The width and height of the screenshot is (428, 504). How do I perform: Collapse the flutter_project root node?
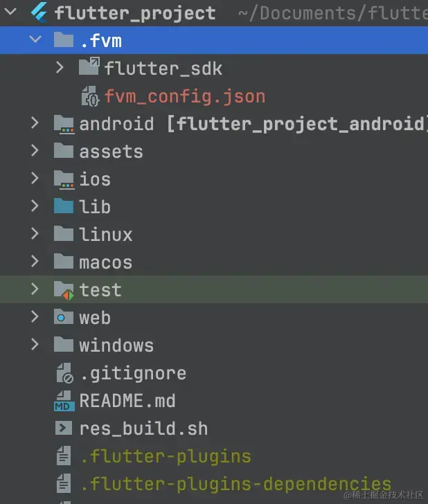(10, 12)
